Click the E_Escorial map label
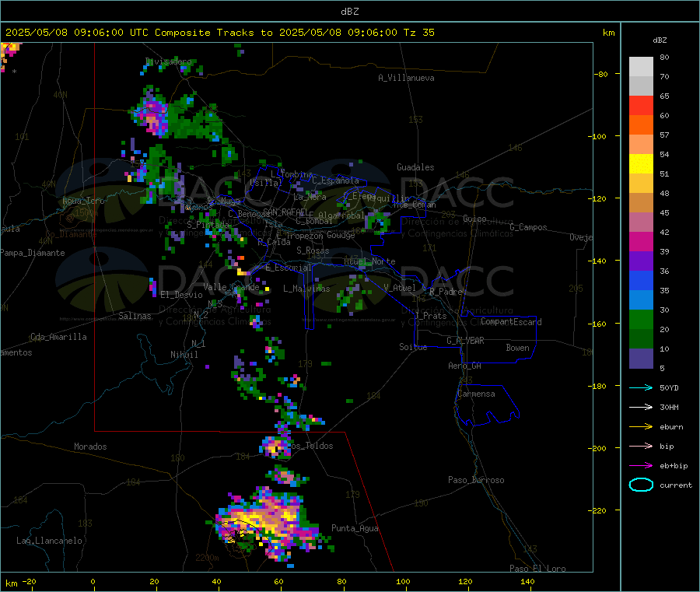The width and height of the screenshot is (700, 592). coord(289,268)
